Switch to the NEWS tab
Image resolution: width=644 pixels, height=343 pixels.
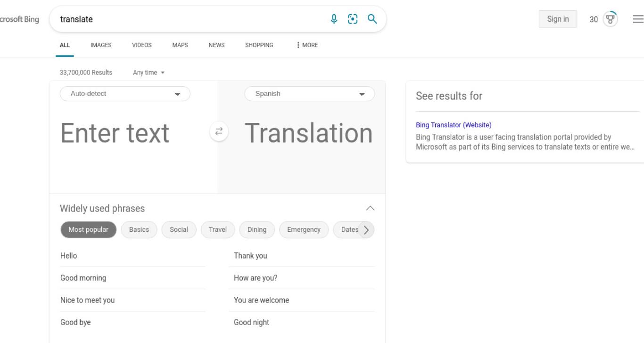[x=216, y=45]
